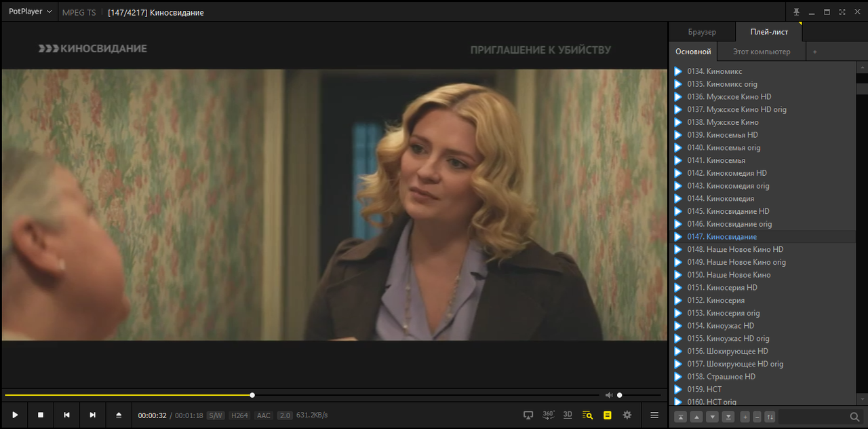Switch to the Плей-лист tab
868x429 pixels.
pos(769,32)
